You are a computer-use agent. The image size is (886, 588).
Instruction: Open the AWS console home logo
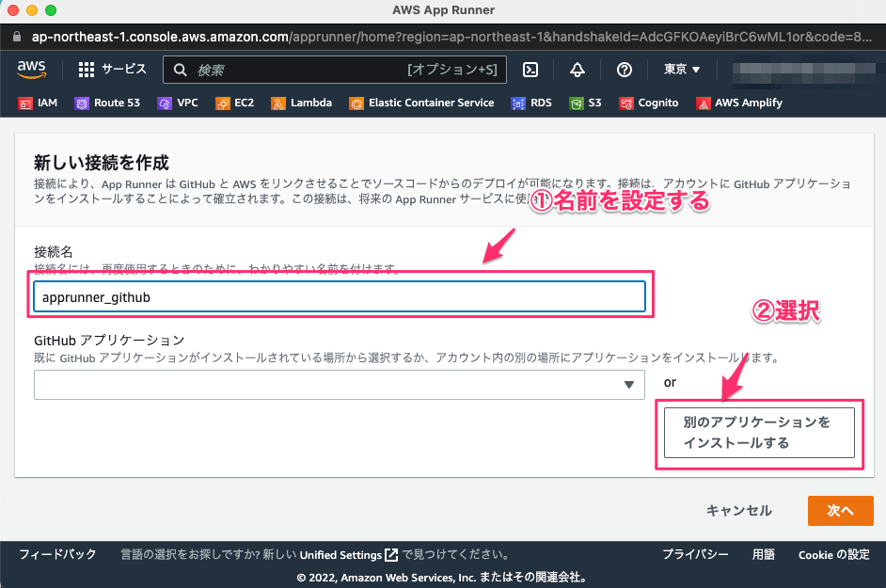pyautogui.click(x=31, y=69)
